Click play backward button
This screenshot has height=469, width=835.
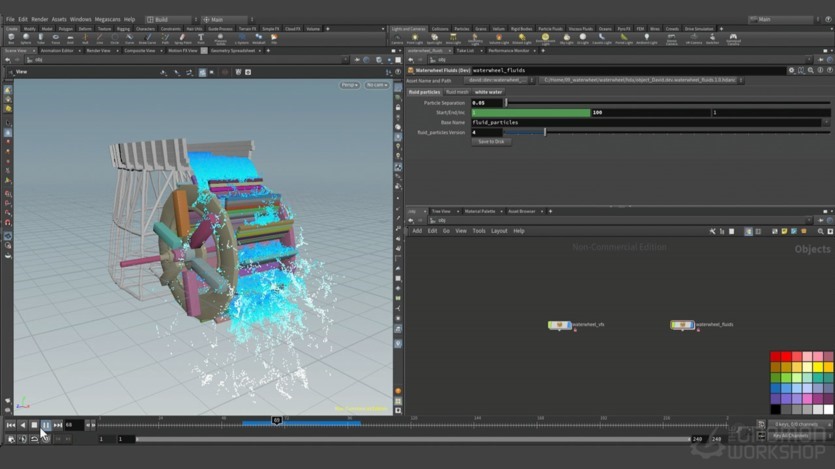(22, 425)
